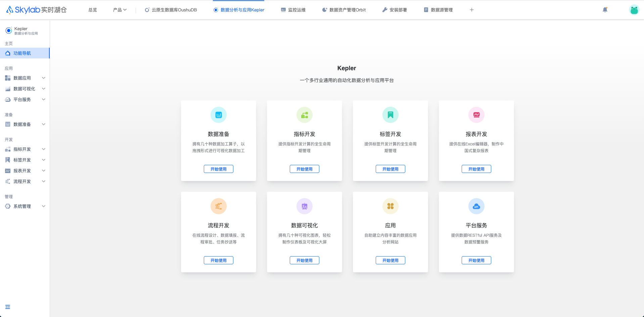Screen dimensions: 644x317
Task: Expand 指标开发 chevron in sidebar
Action: (44, 149)
